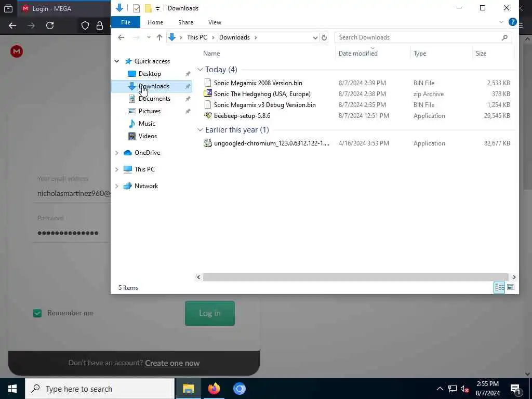Open the chevron after Downloads breadcrumb
This screenshot has width=532, height=399.
click(x=256, y=37)
